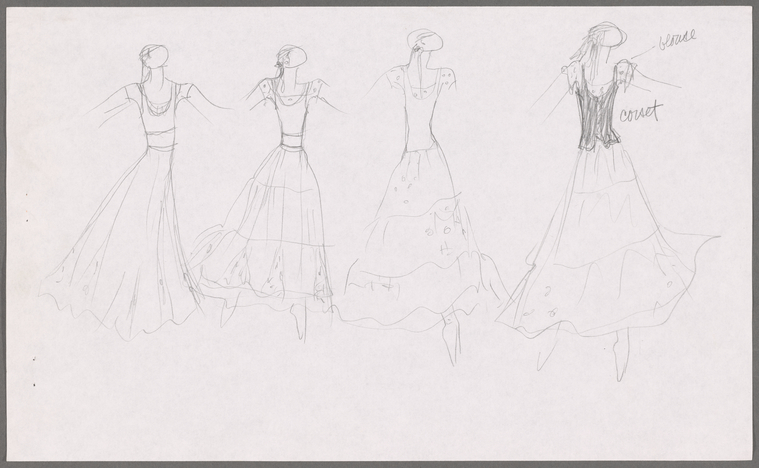Select the head of the second dancer sketch

[292, 58]
